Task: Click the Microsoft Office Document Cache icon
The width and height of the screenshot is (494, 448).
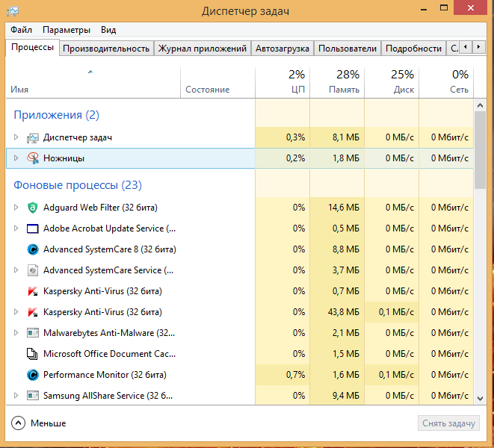Action: (32, 354)
